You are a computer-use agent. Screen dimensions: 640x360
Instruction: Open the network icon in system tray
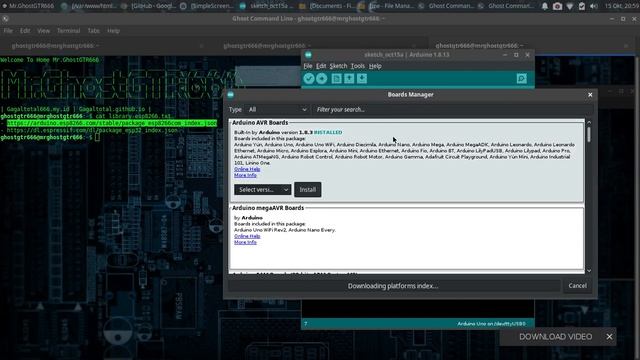pyautogui.click(x=570, y=6)
